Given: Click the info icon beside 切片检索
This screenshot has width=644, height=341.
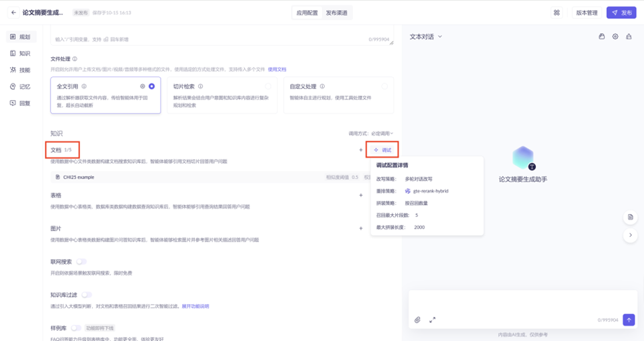Looking at the screenshot, I should coord(201,87).
